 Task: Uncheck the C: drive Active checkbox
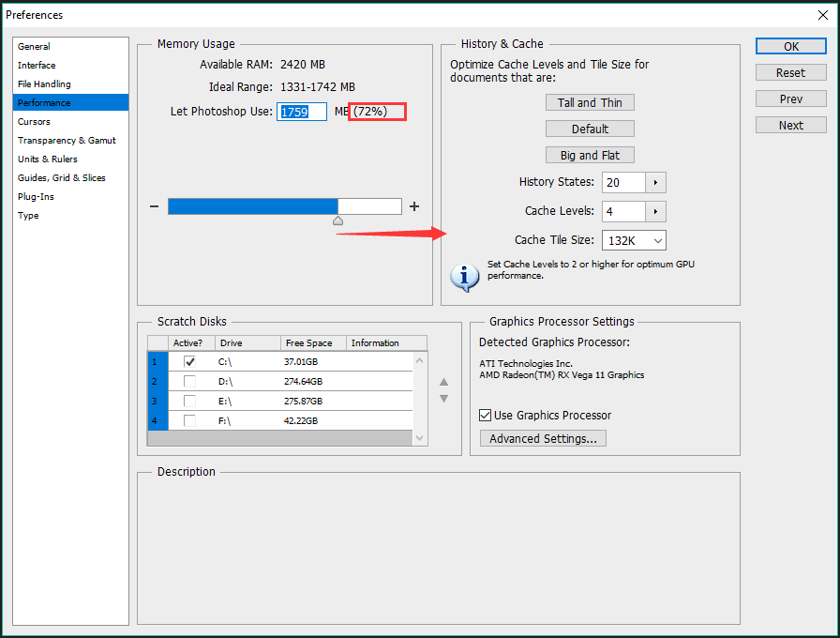tap(190, 361)
